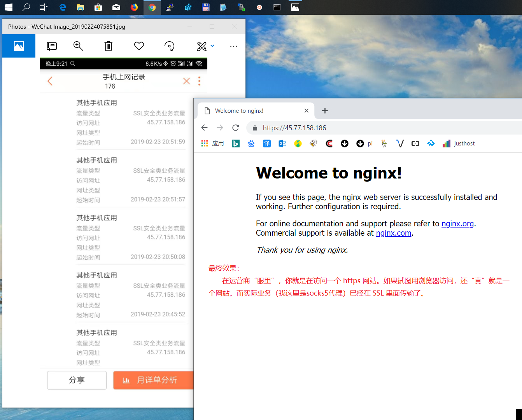Close the 'Welcome to nginx!' tab
The height and width of the screenshot is (420, 522).
(307, 111)
